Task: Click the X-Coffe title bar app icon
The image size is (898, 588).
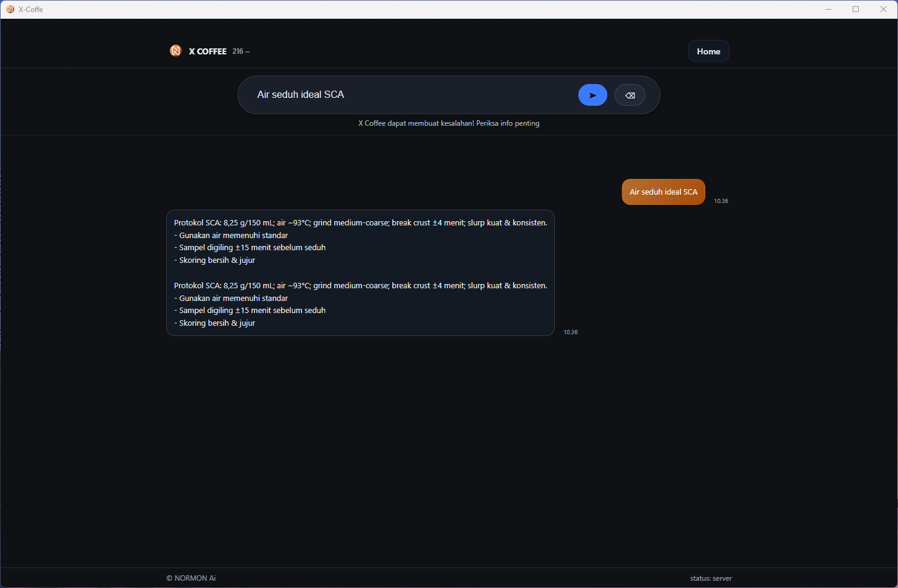Action: (x=10, y=9)
